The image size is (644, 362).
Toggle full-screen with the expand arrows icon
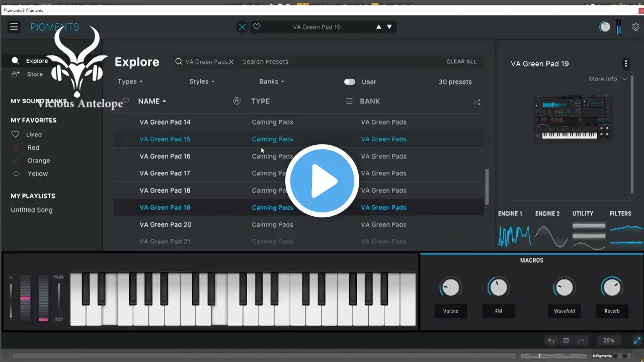[636, 340]
